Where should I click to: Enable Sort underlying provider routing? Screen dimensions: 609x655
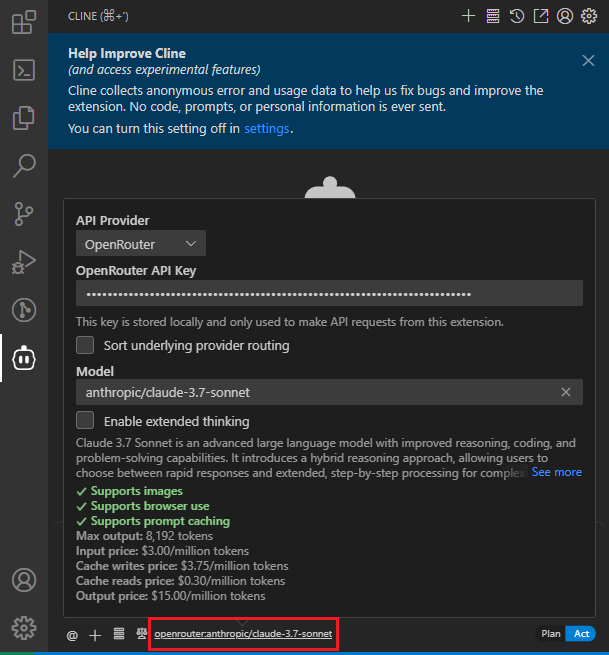(x=85, y=345)
